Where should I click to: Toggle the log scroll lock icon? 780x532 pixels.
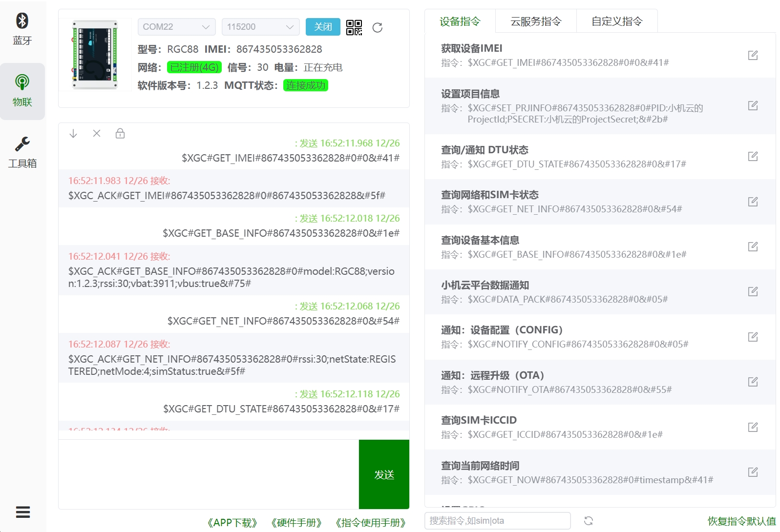(120, 134)
